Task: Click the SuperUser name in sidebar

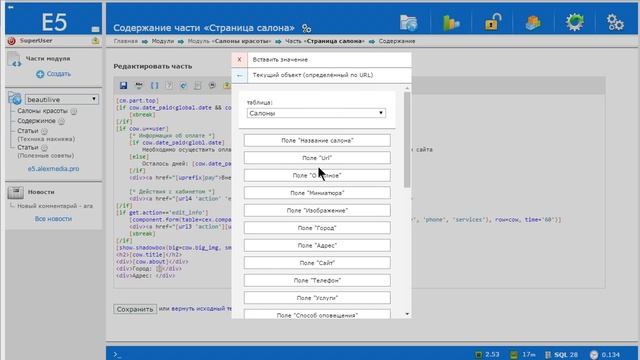Action: click(36, 41)
